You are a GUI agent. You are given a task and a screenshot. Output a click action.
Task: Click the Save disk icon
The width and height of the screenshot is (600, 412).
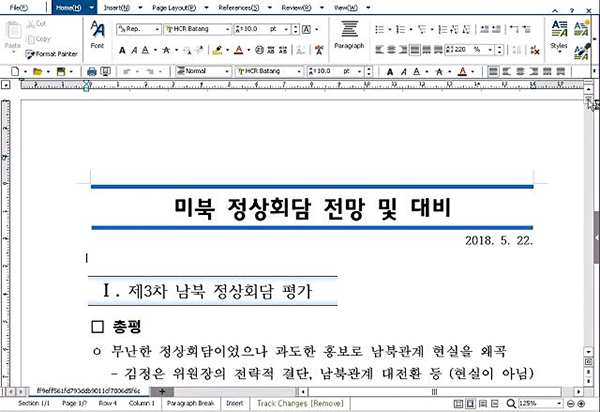pos(61,72)
